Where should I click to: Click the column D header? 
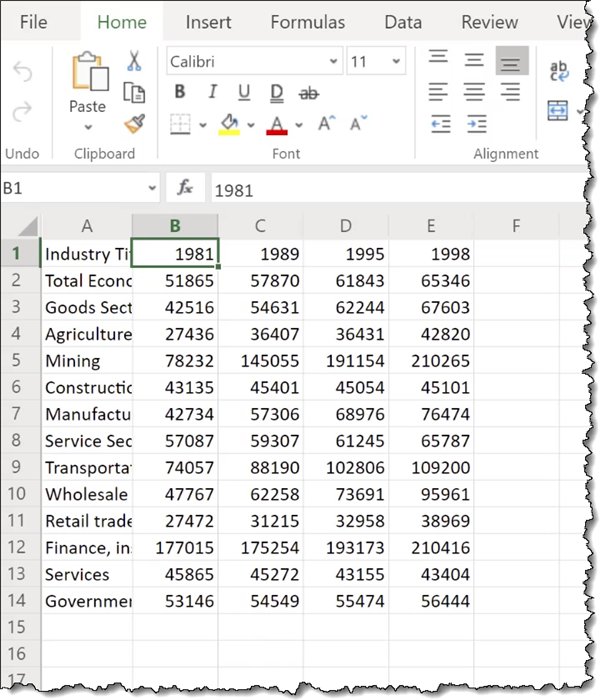point(345,226)
